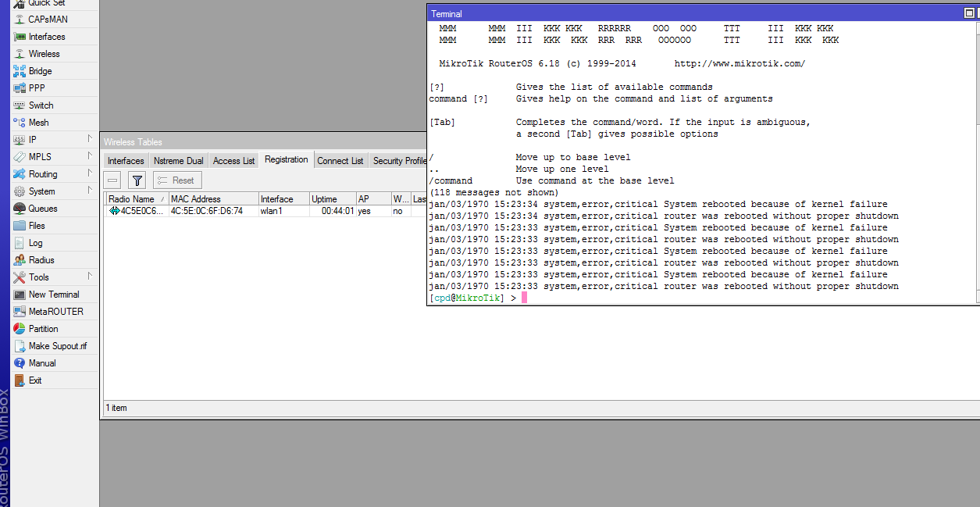The image size is (980, 507).
Task: Select the Registration tab
Action: tap(287, 159)
